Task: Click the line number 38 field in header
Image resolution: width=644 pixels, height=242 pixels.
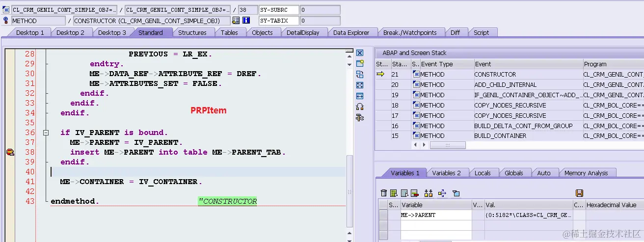Action: click(247, 10)
